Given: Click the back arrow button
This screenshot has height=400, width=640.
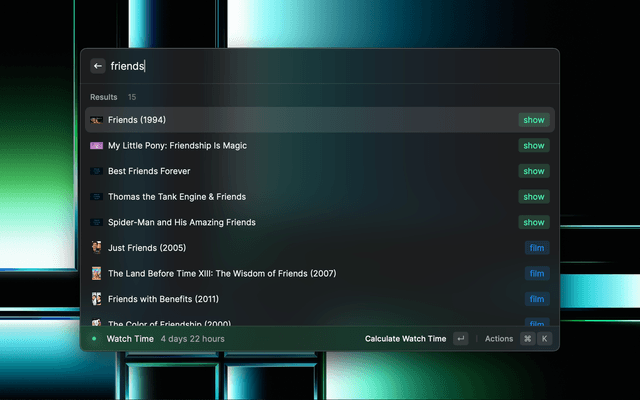Looking at the screenshot, I should coord(97,66).
